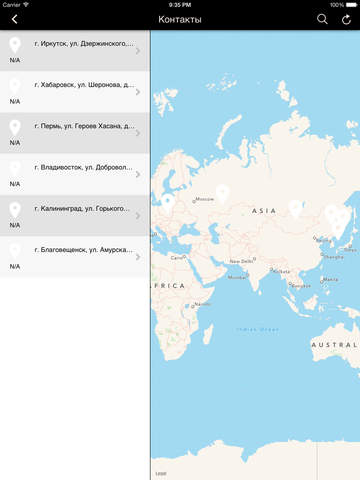Select the Irkutsk map pin right of ASIA label
360x480 pixels.
[295, 209]
